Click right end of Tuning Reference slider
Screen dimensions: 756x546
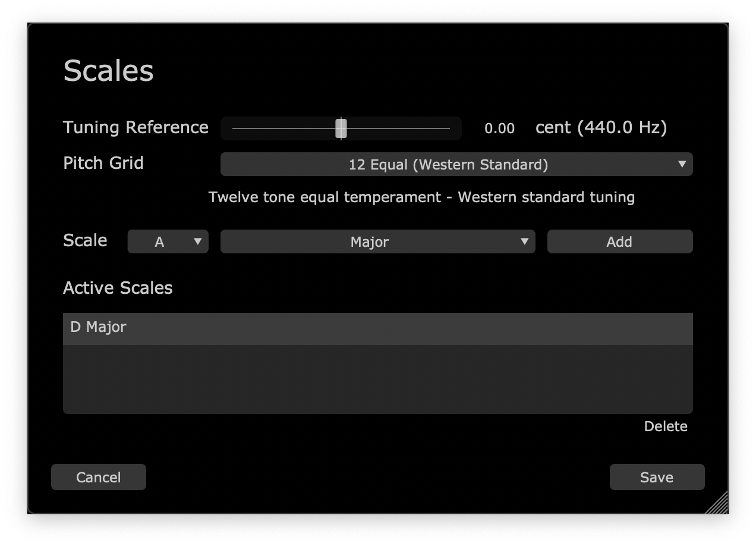pos(448,128)
